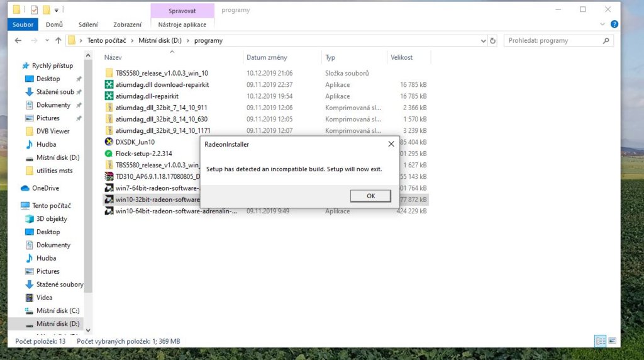The height and width of the screenshot is (360, 644).
Task: Expand address bar history dropdown
Action: 483,41
